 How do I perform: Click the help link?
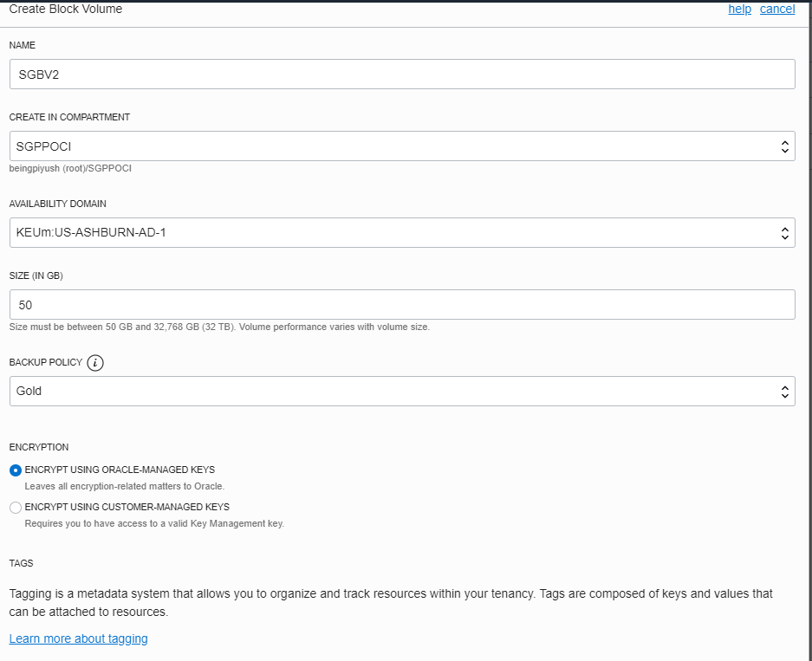[x=739, y=9]
